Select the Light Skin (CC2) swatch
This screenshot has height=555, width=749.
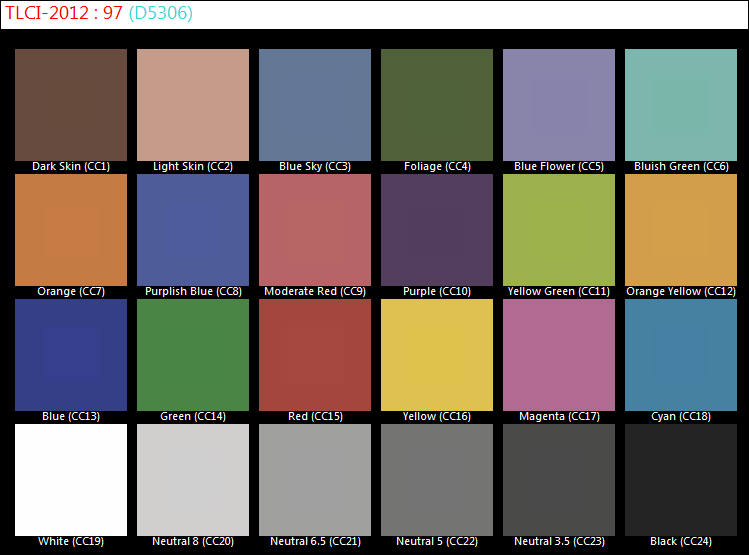click(193, 104)
